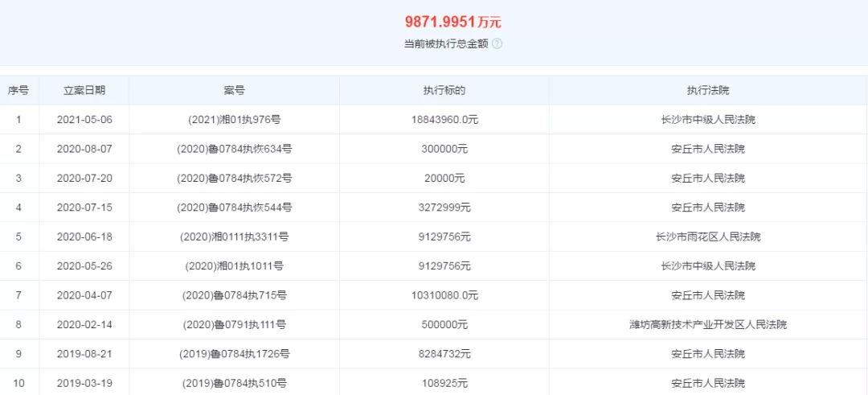Select execution amount 10310080.0元
The height and width of the screenshot is (395, 868).
(x=444, y=296)
